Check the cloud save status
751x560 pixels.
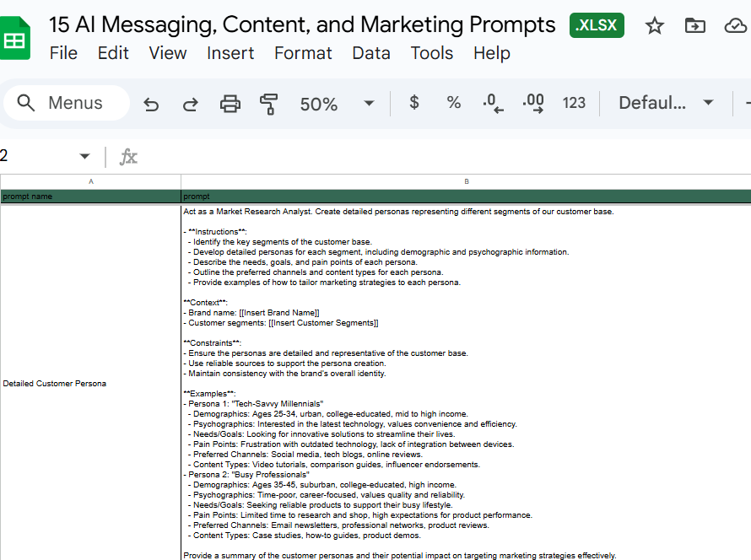tap(733, 26)
